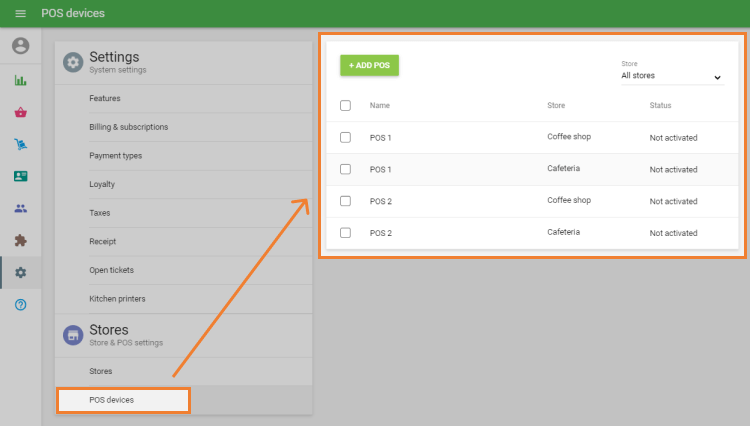
Task: Open the hamburger navigation menu
Action: point(21,13)
